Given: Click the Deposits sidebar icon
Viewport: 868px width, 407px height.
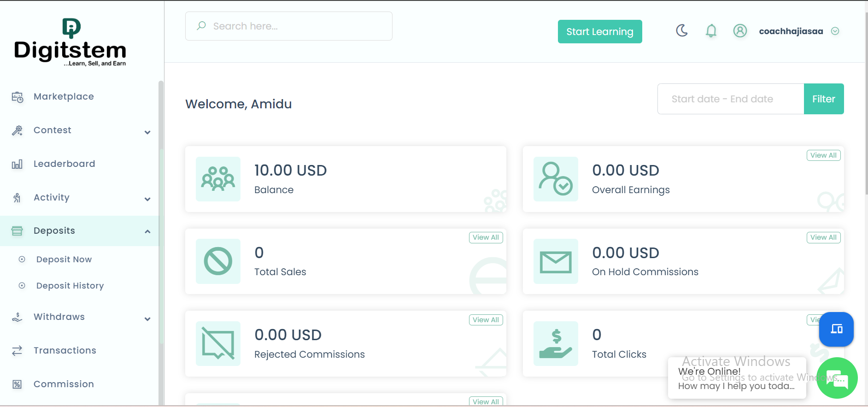Looking at the screenshot, I should coord(17,231).
